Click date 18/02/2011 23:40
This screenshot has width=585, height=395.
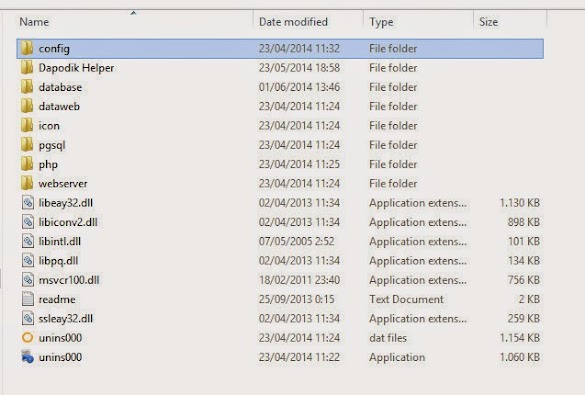pyautogui.click(x=300, y=280)
